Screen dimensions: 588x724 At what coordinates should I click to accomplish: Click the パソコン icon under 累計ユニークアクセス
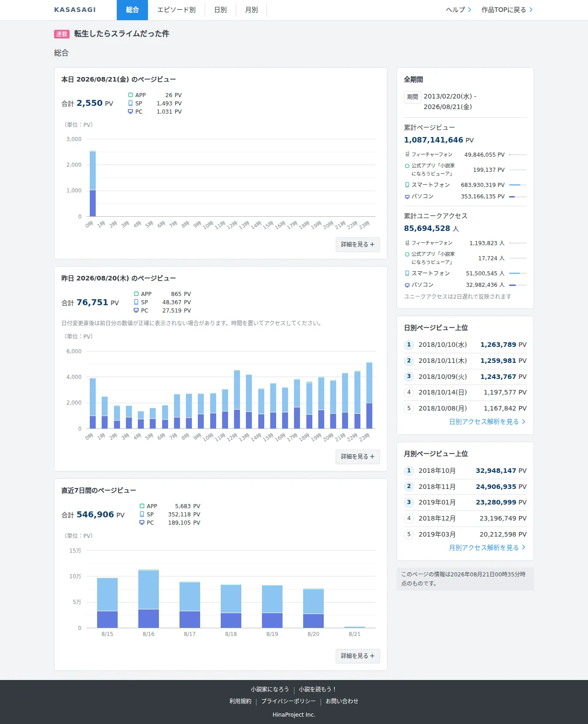[407, 285]
